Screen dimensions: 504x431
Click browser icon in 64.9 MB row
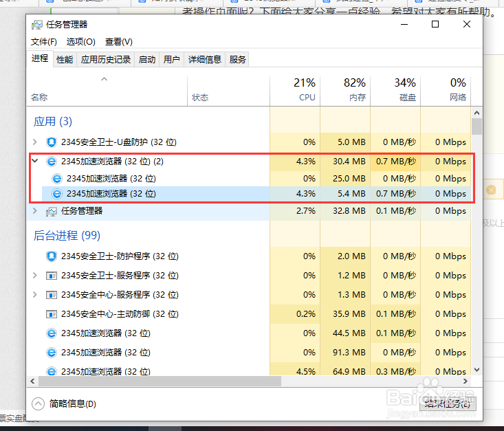52,371
